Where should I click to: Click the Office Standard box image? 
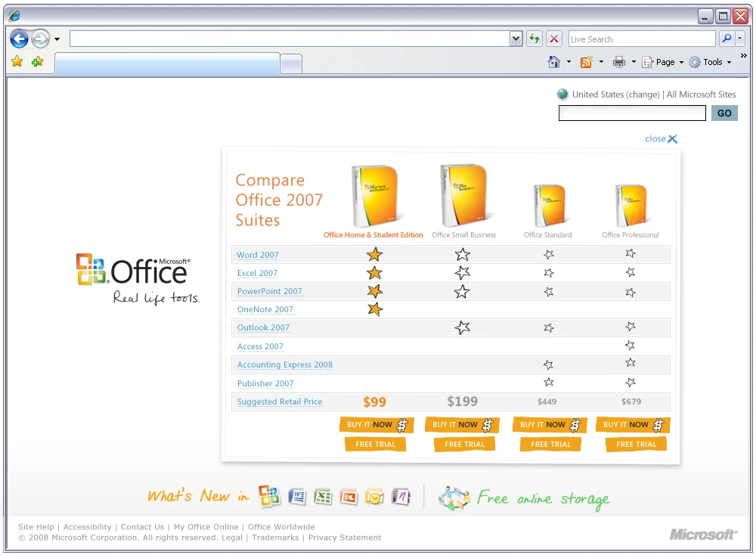coord(549,205)
